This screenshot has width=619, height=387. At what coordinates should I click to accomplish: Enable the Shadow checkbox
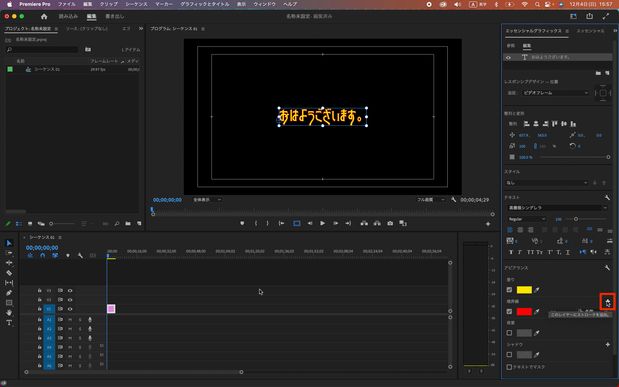click(x=509, y=355)
